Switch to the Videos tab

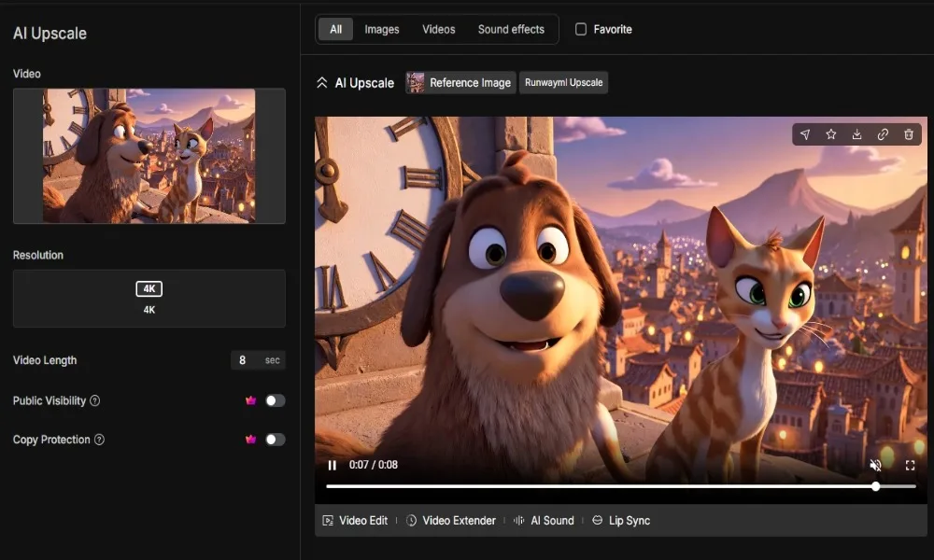(438, 29)
